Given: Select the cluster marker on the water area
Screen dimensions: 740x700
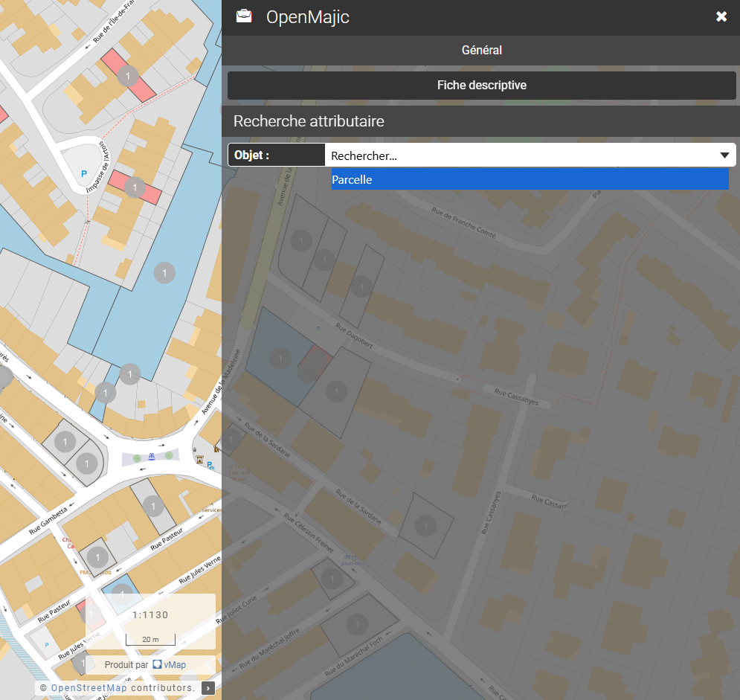Looking at the screenshot, I should coord(164,273).
